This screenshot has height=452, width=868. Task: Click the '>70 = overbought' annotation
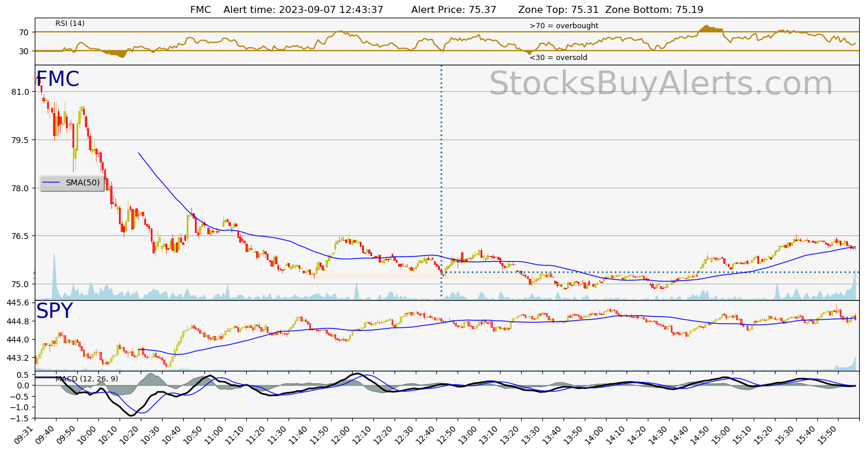pyautogui.click(x=564, y=26)
